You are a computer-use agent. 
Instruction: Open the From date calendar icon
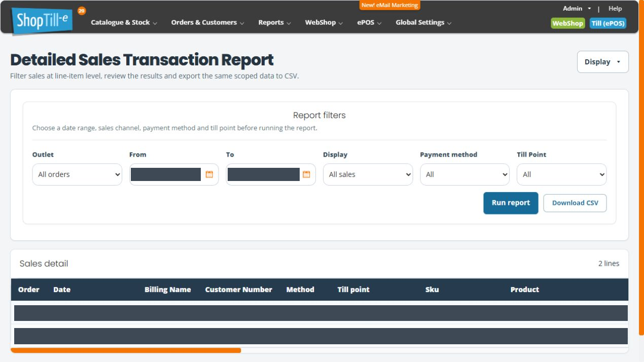209,174
